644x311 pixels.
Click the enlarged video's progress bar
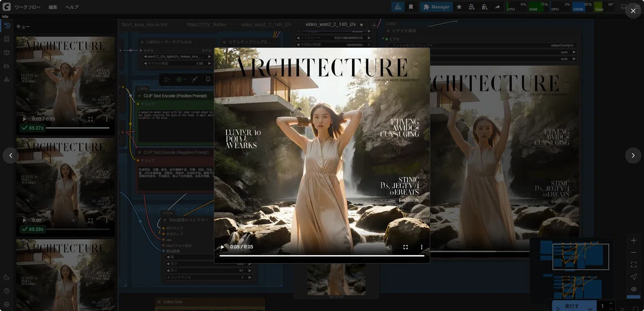click(322, 255)
